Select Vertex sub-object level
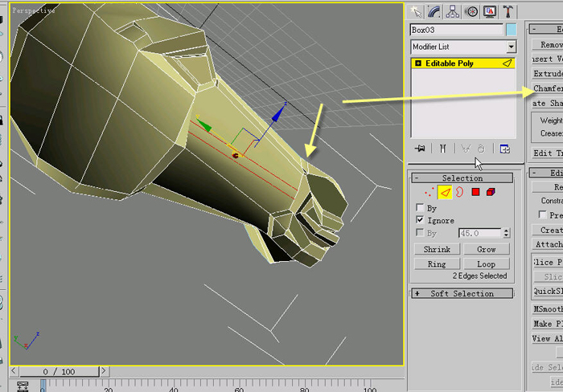 point(429,192)
